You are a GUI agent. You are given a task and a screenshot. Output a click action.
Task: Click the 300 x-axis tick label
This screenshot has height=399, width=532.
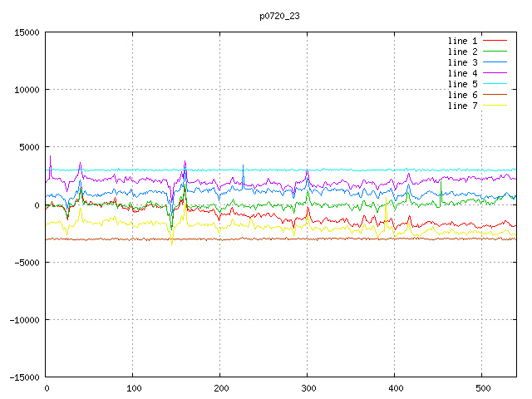(x=307, y=388)
